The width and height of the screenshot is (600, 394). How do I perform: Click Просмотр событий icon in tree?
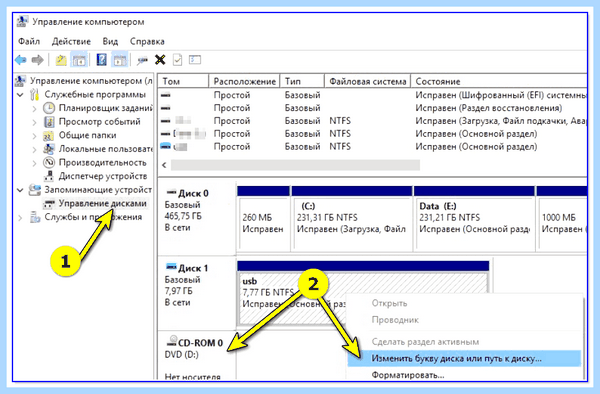[49, 122]
